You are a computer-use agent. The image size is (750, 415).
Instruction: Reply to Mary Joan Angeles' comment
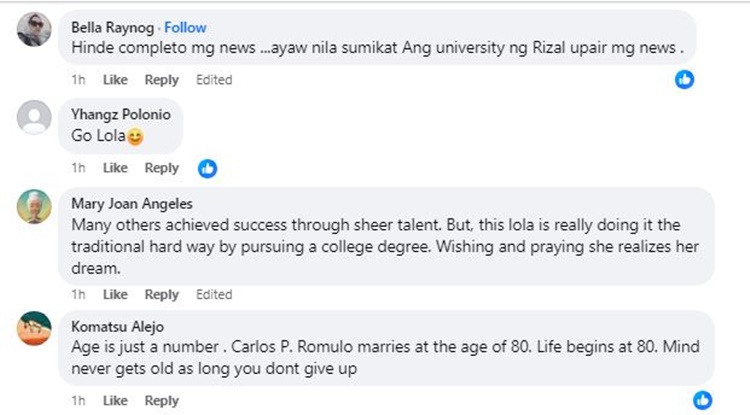coord(161,295)
